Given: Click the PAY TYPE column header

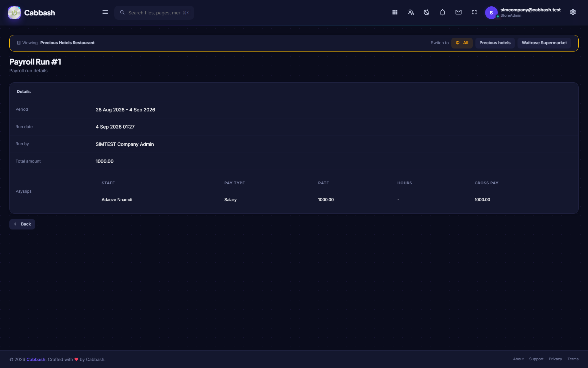Looking at the screenshot, I should coord(235,183).
